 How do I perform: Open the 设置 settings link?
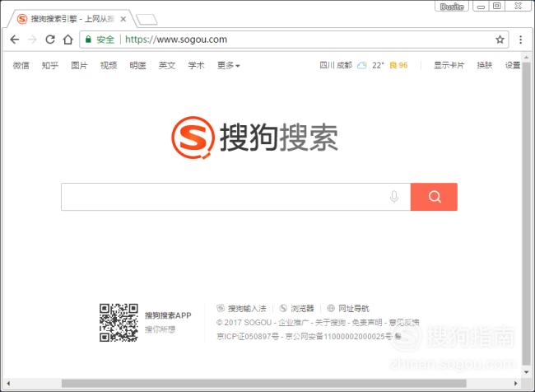pyautogui.click(x=513, y=65)
